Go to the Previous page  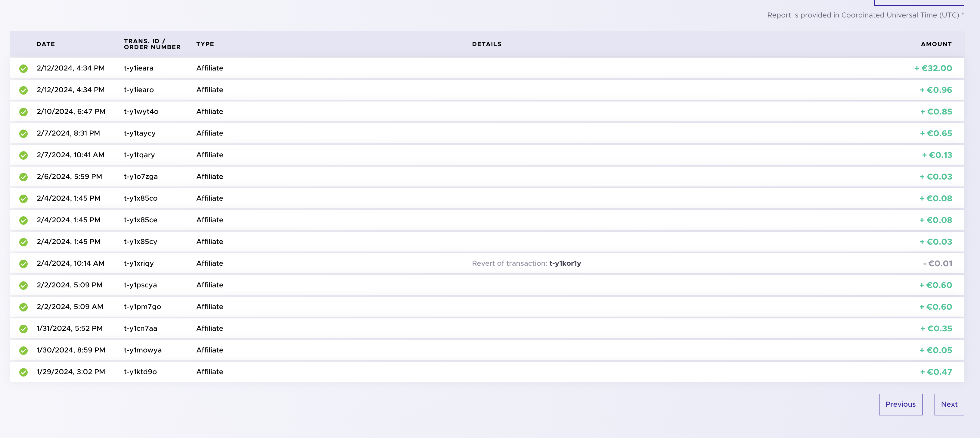[x=900, y=405]
